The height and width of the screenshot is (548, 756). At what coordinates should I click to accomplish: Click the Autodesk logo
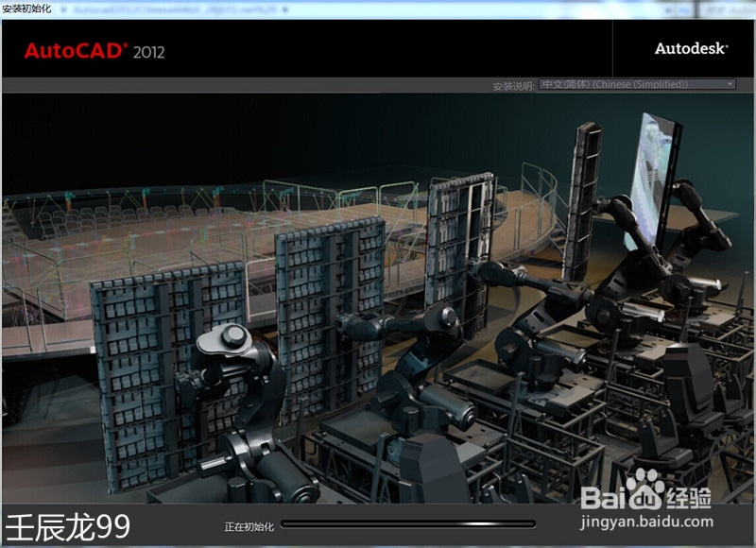(x=691, y=48)
